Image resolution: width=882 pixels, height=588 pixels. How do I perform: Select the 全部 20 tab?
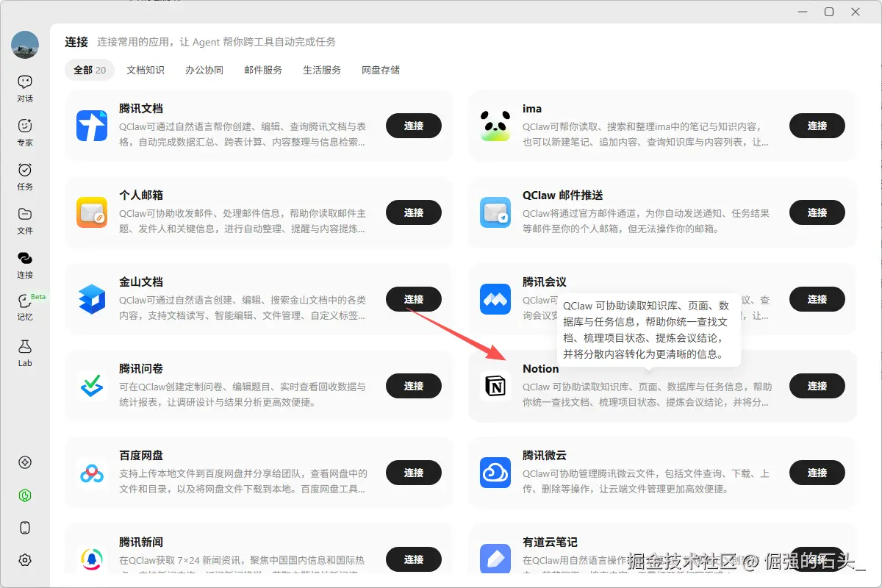[x=90, y=70]
